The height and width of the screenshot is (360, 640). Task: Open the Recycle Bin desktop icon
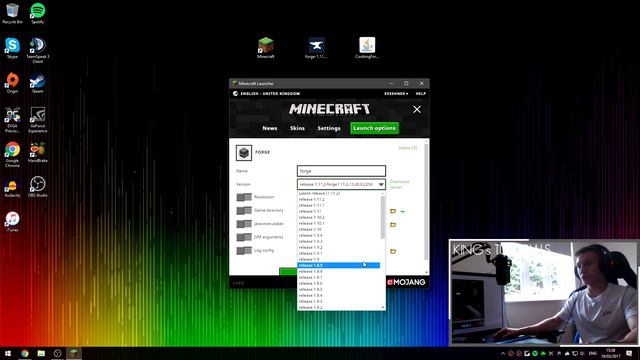click(x=12, y=13)
